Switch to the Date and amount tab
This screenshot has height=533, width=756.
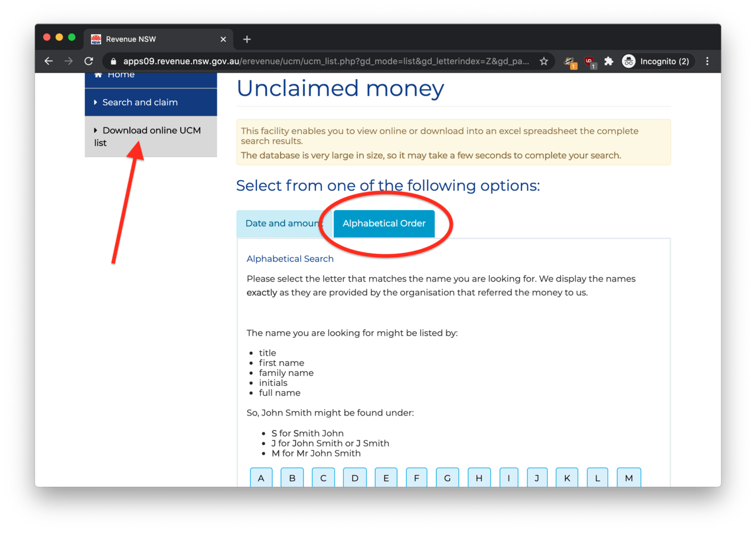(284, 224)
